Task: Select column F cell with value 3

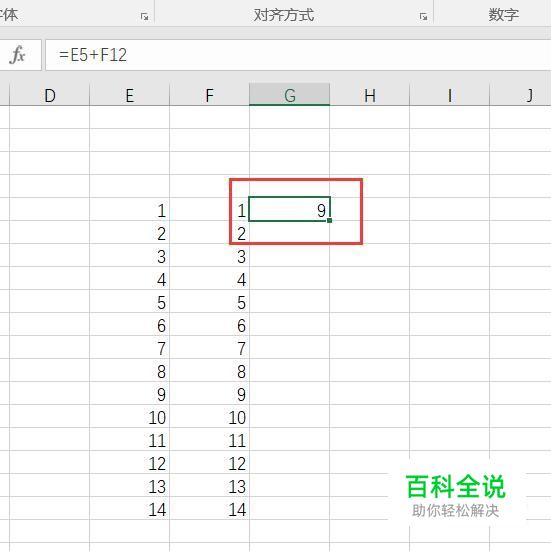Action: click(209, 255)
